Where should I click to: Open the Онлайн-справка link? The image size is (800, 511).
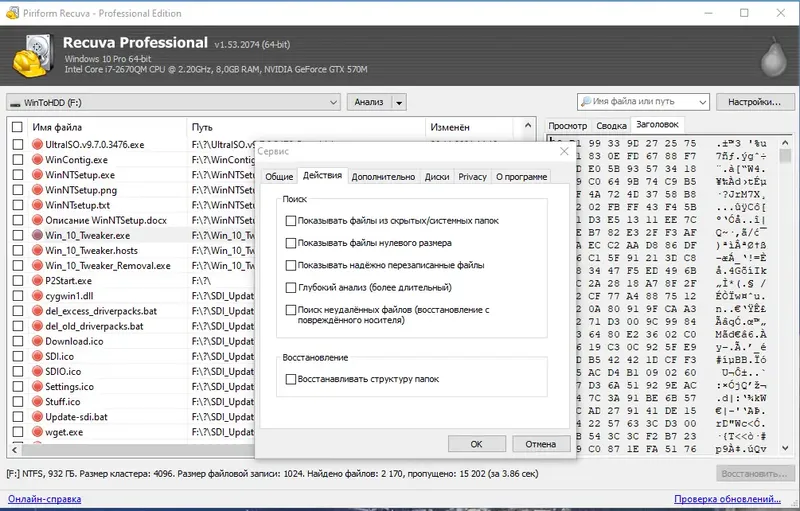[44, 499]
